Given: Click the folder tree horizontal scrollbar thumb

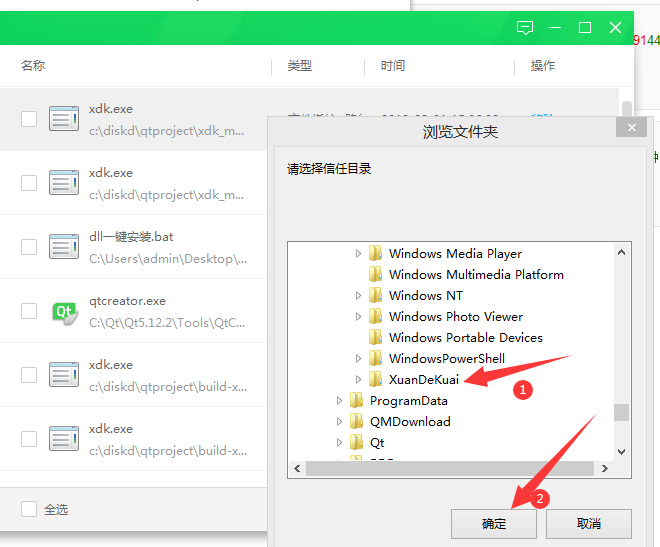Looking at the screenshot, I should point(450,468).
